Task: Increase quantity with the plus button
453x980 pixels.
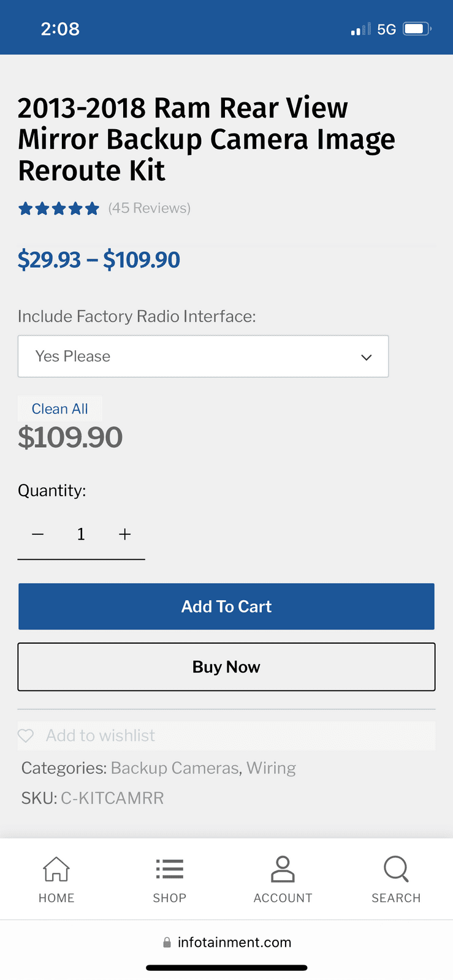Action: coord(125,534)
